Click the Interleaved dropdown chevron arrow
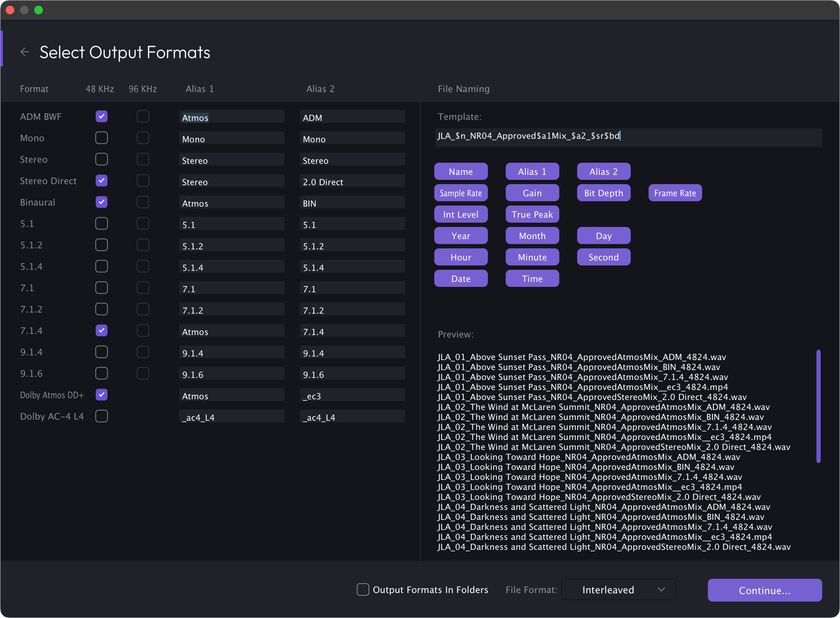Viewport: 840px width, 618px height. (661, 589)
